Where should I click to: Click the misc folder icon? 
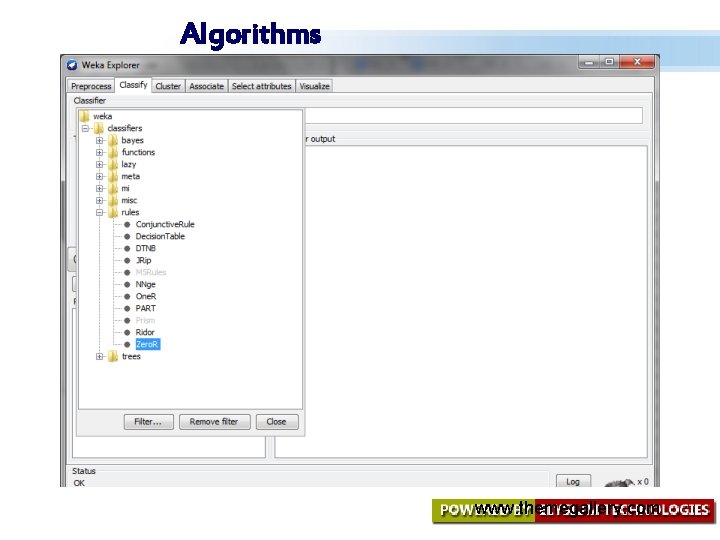pos(113,200)
